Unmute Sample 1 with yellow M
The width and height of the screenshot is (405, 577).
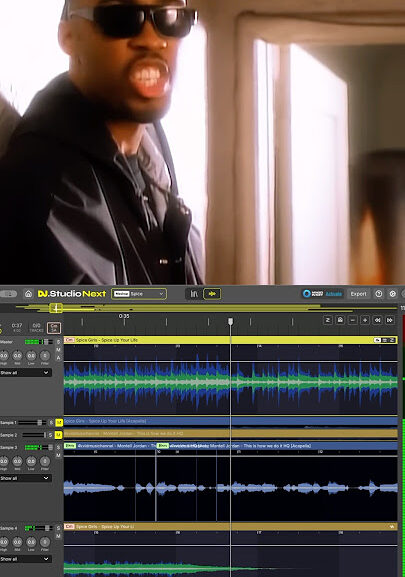(58, 423)
